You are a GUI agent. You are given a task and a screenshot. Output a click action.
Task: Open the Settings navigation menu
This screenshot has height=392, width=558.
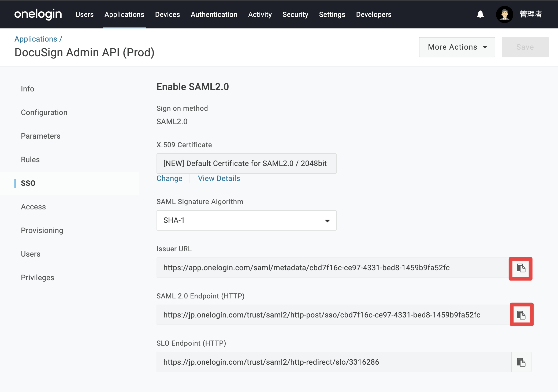pyautogui.click(x=332, y=14)
